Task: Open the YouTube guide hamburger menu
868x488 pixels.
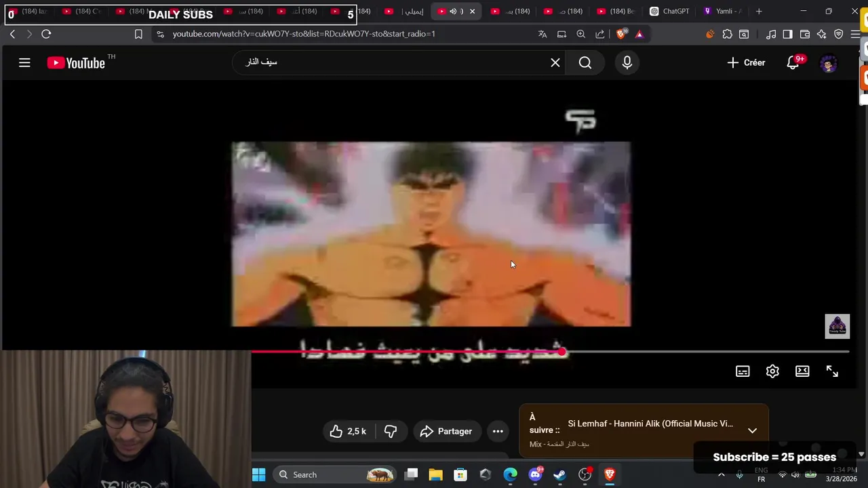Action: [24, 63]
